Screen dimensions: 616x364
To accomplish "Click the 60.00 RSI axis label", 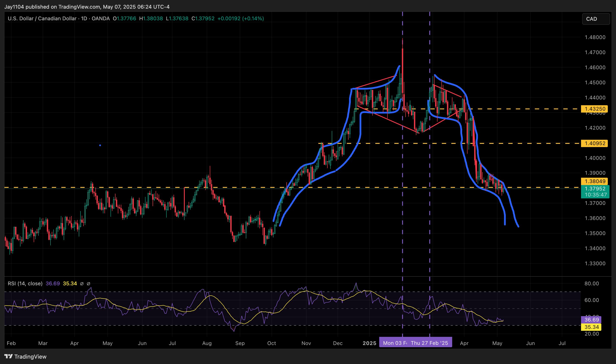I will tap(591, 300).
